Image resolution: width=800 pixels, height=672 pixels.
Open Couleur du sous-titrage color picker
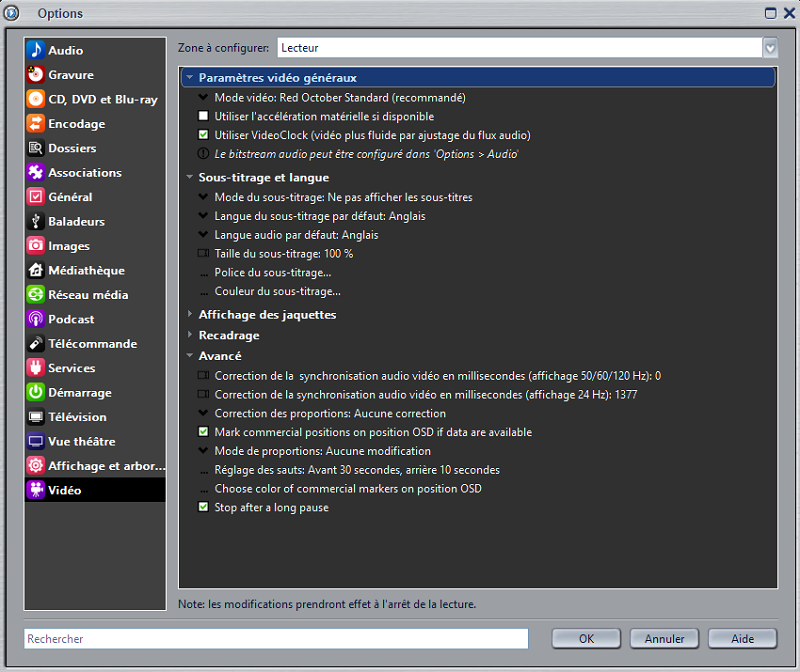pos(278,291)
